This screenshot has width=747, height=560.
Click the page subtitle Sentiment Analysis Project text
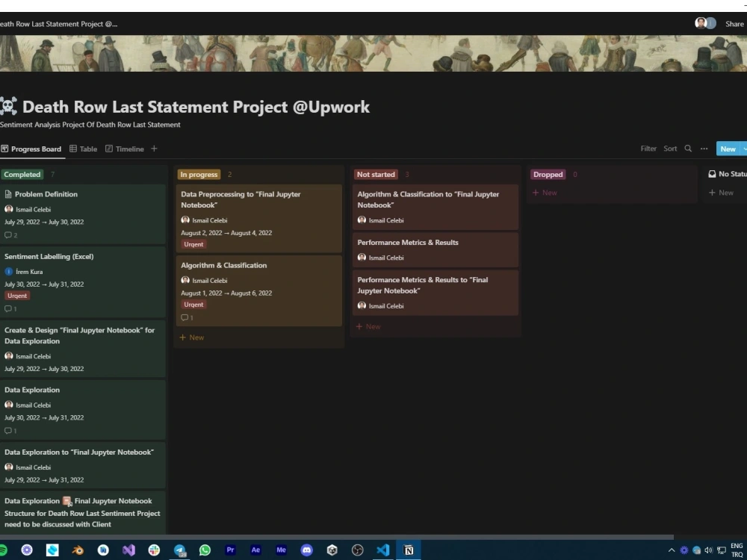click(90, 125)
